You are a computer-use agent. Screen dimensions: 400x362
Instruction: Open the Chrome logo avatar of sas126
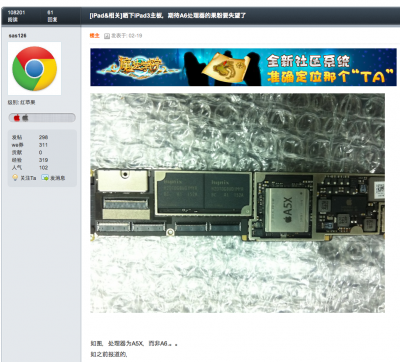tap(34, 69)
